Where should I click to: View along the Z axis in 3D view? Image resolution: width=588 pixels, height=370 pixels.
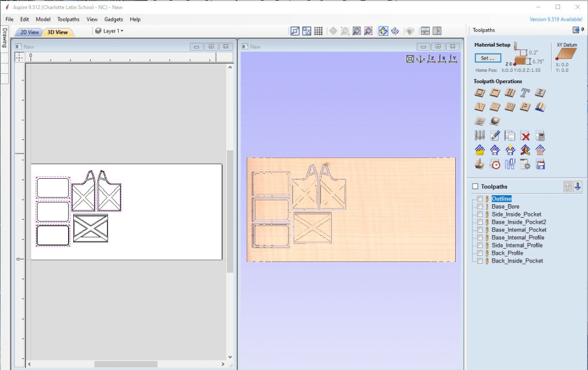click(x=431, y=59)
